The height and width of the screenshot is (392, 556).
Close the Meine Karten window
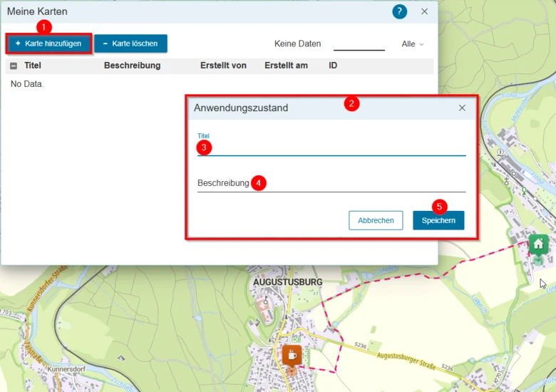tap(424, 11)
